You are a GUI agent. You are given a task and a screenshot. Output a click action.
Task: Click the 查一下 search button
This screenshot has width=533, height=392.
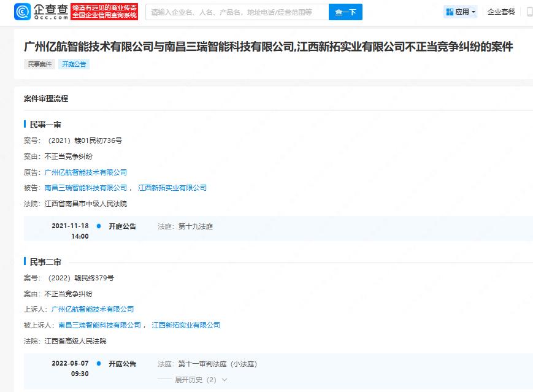(x=345, y=12)
